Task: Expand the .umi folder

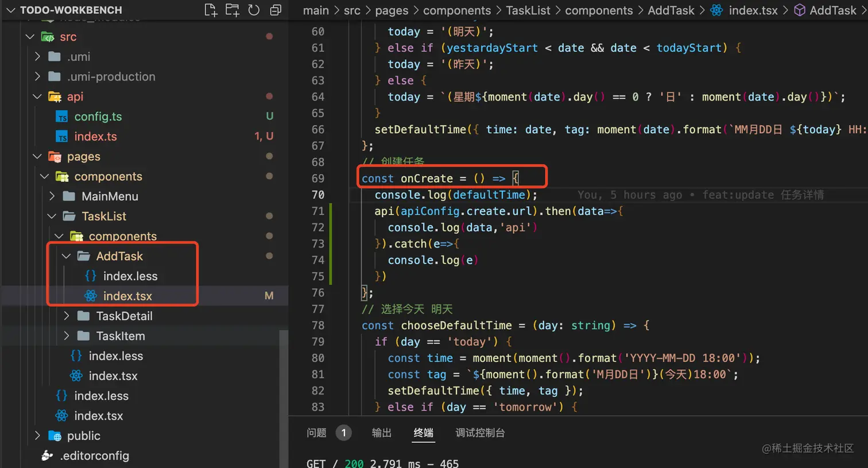Action: (37, 56)
